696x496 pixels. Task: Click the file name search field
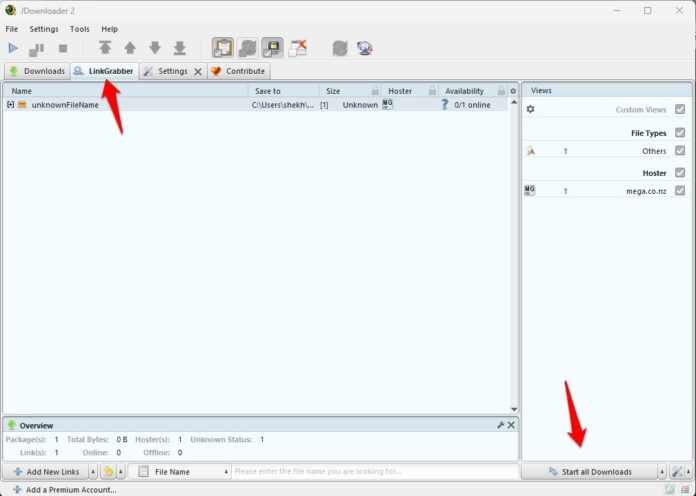pyautogui.click(x=370, y=471)
